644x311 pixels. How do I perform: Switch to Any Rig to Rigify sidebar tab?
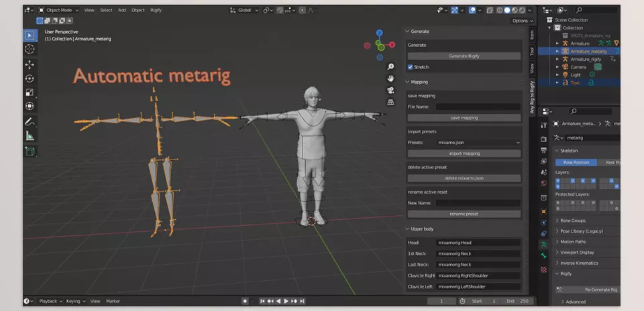pyautogui.click(x=532, y=97)
